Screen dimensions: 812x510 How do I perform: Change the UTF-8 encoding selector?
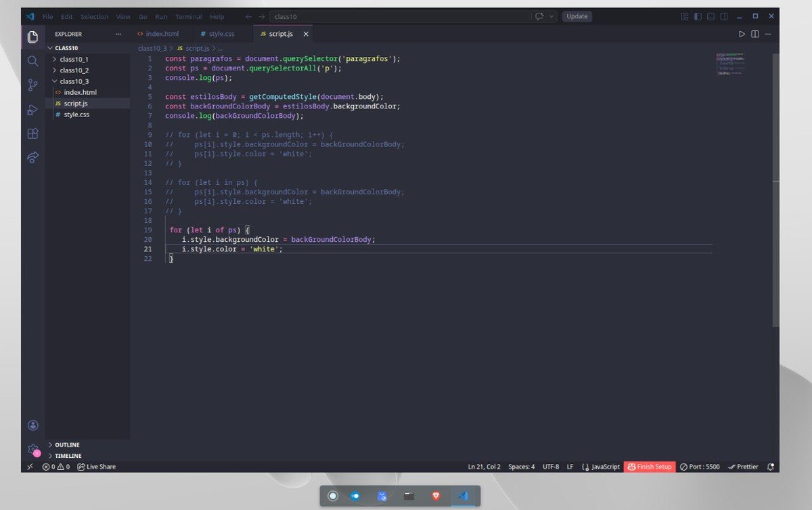[551, 467]
